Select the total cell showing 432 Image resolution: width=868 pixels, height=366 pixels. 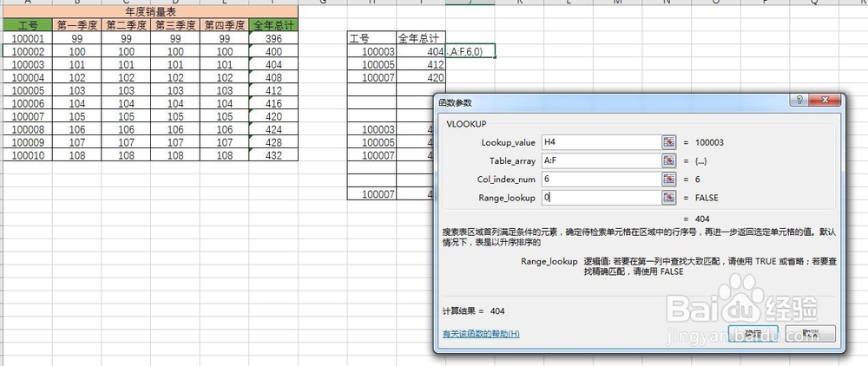coord(273,155)
